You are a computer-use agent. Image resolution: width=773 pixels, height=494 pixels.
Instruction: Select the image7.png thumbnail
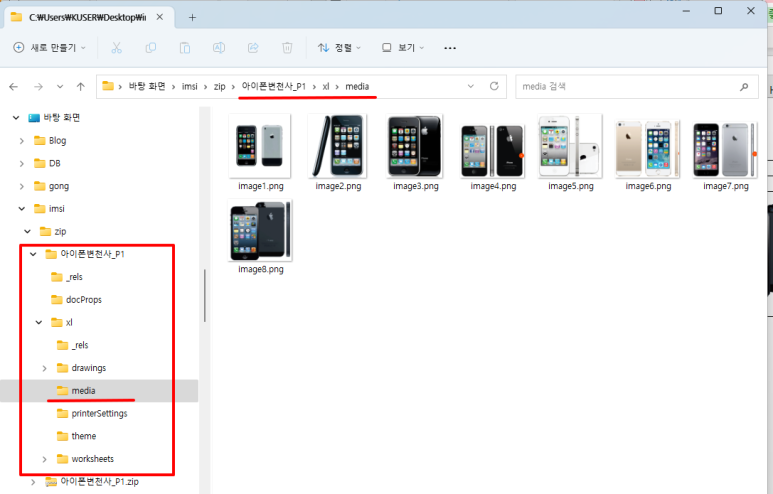[725, 152]
